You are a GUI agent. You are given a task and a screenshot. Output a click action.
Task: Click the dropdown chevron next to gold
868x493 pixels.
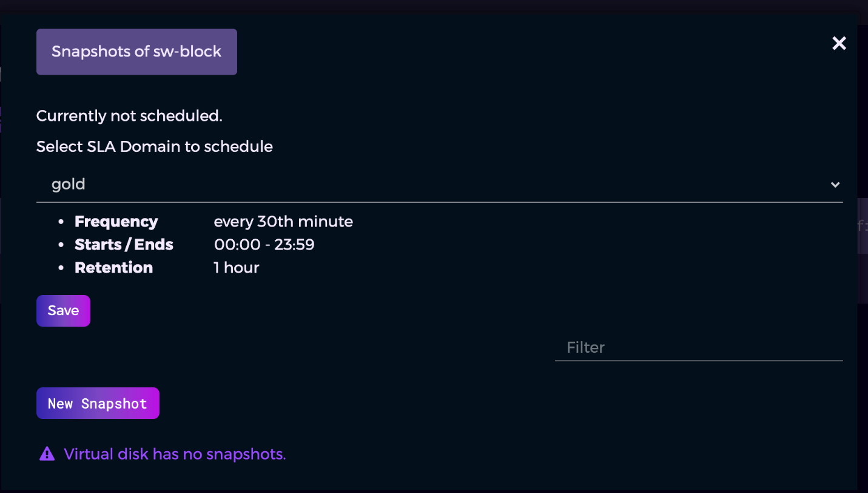(835, 185)
